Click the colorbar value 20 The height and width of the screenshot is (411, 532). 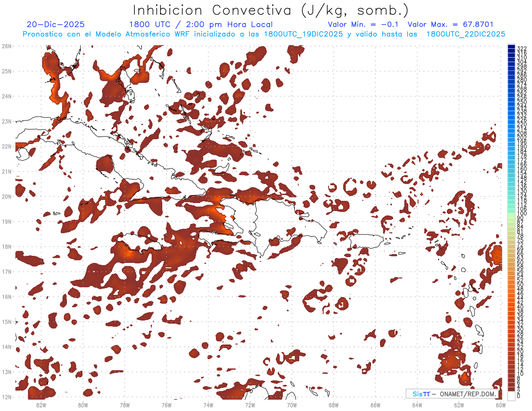tap(520, 351)
